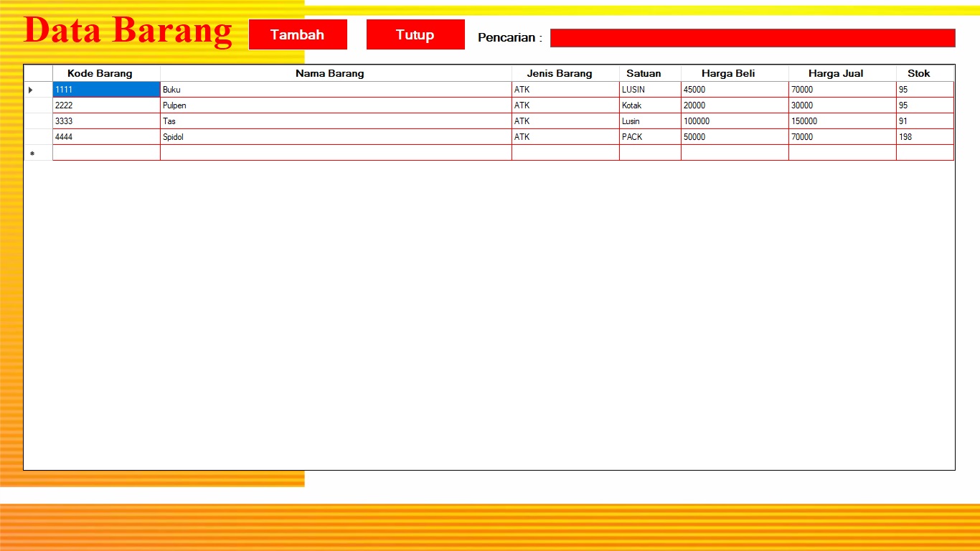Screen dimensions: 980x551
Task: Click the Tambah button
Action: tap(298, 34)
